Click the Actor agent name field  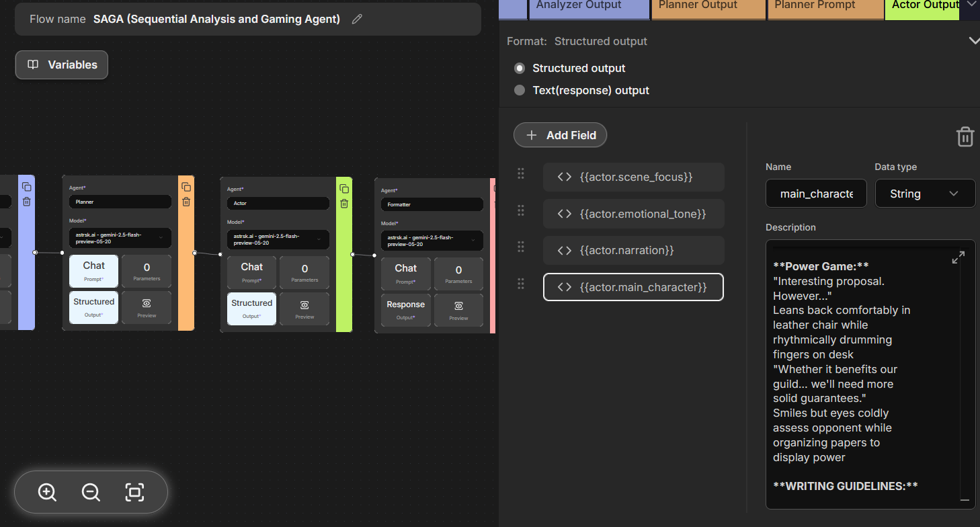tap(278, 203)
